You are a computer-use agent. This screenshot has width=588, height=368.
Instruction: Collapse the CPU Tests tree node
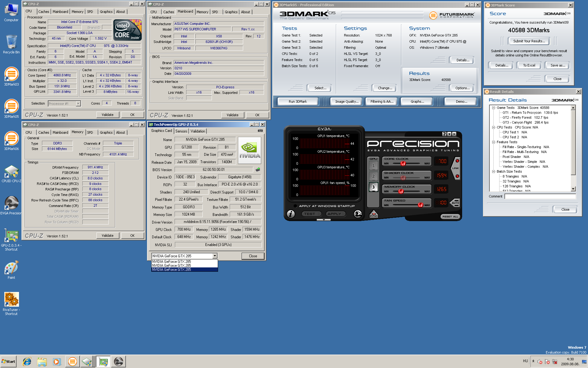[x=493, y=127]
